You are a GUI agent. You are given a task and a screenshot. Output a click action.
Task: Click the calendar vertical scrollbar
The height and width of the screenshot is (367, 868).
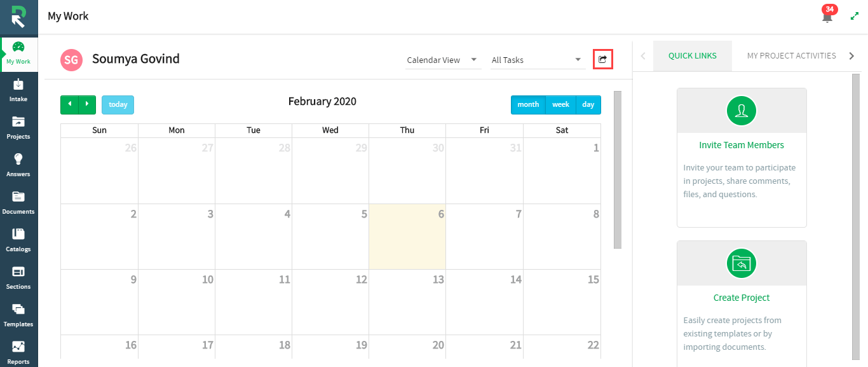click(x=618, y=169)
